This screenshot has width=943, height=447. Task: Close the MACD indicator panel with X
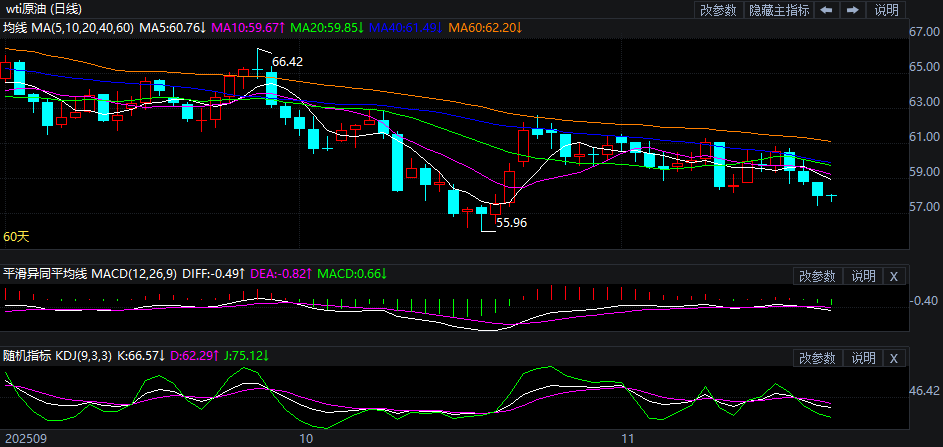894,276
